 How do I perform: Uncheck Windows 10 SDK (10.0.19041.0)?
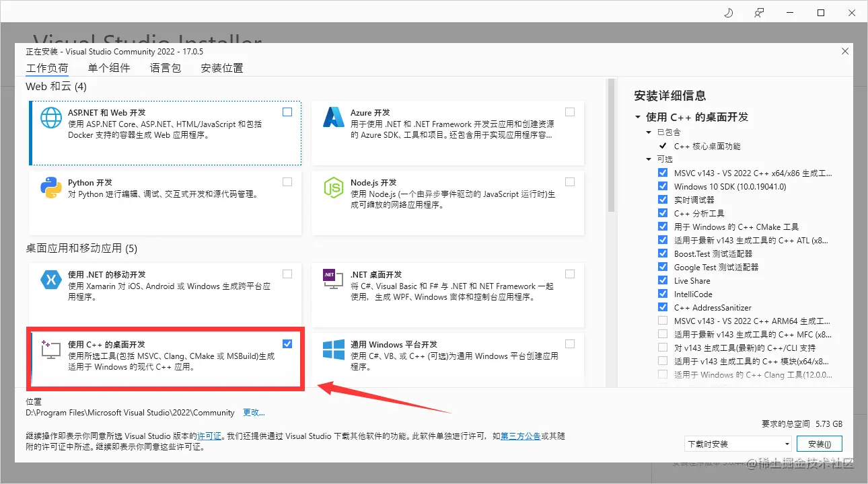point(663,186)
